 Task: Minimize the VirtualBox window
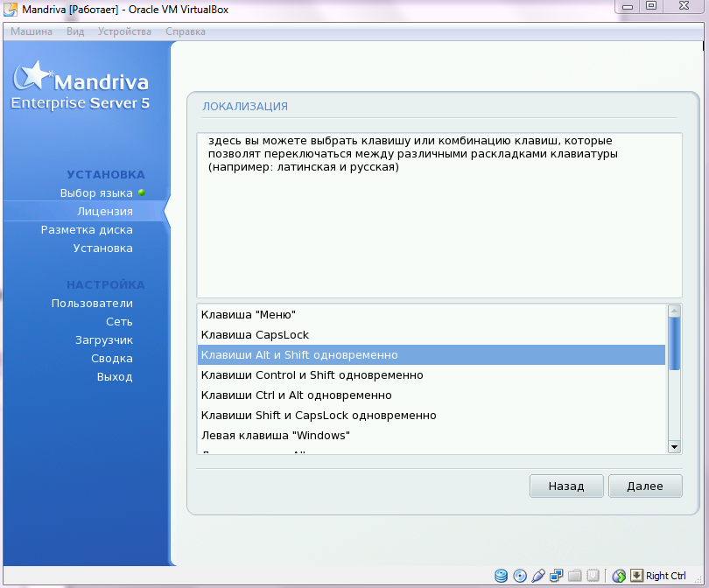pyautogui.click(x=627, y=6)
